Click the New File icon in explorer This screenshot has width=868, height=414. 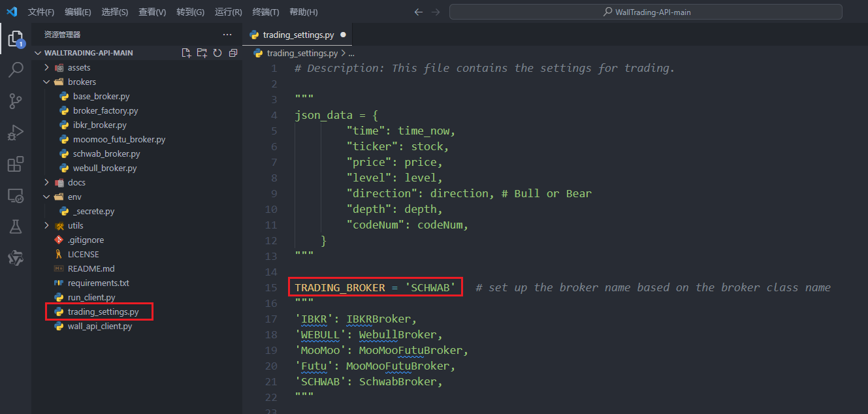click(x=186, y=53)
